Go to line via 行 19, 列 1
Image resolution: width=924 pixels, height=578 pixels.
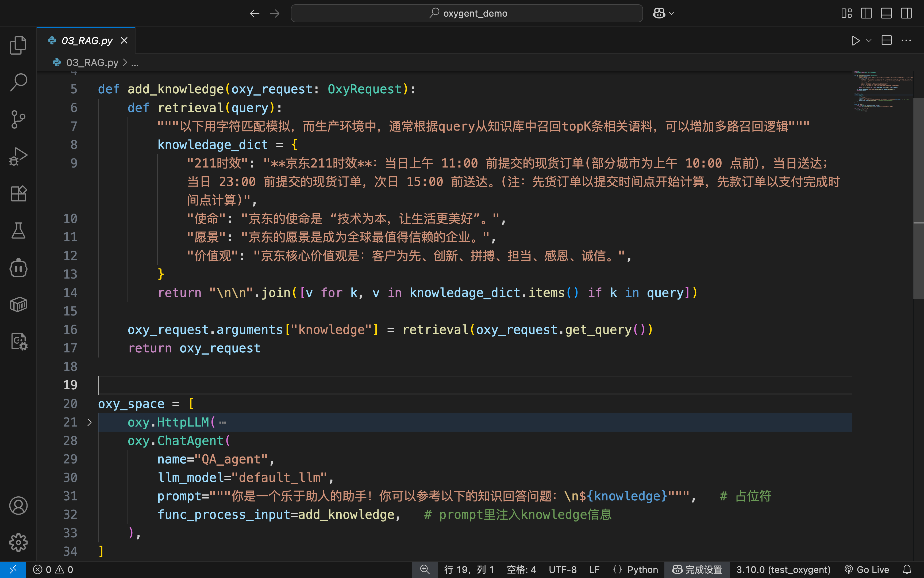(x=469, y=570)
